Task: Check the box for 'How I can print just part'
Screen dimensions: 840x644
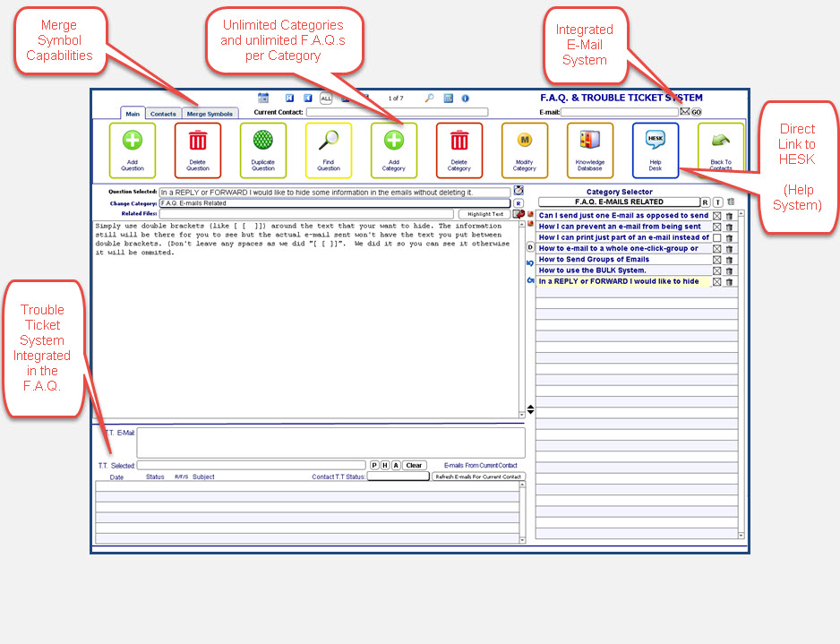Action: (x=716, y=238)
